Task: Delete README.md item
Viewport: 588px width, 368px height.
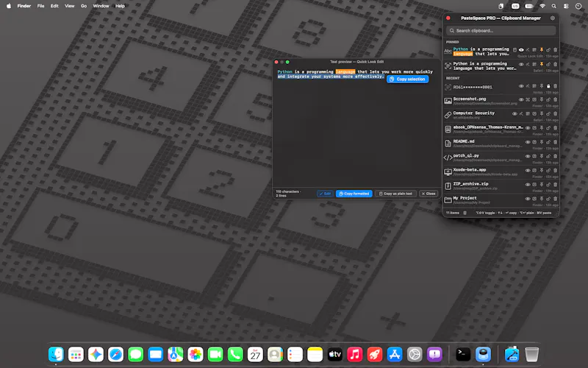Action: [x=556, y=142]
